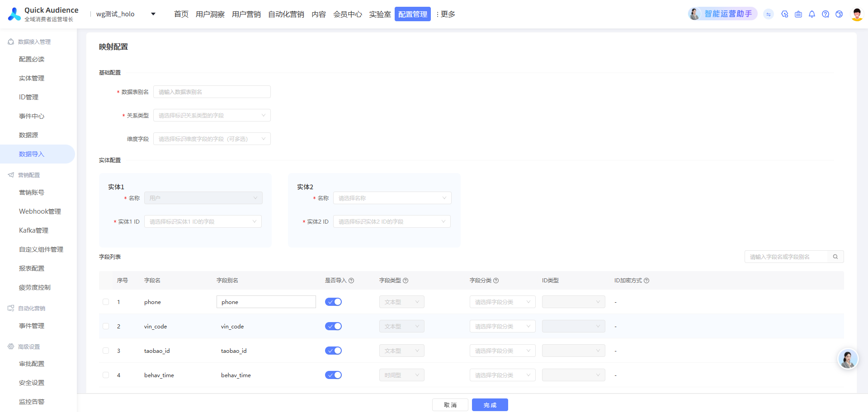The width and height of the screenshot is (868, 412).
Task: Check the checkbox for phone row
Action: tap(106, 302)
